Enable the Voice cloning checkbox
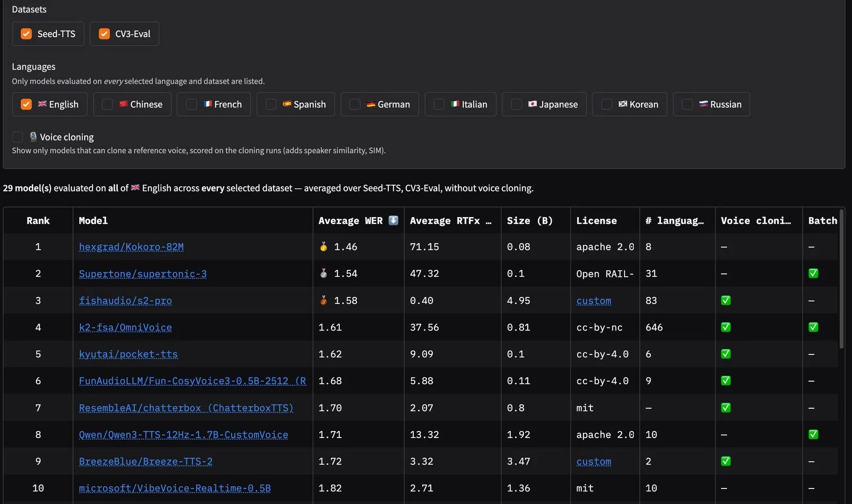Image resolution: width=852 pixels, height=504 pixels. 18,137
